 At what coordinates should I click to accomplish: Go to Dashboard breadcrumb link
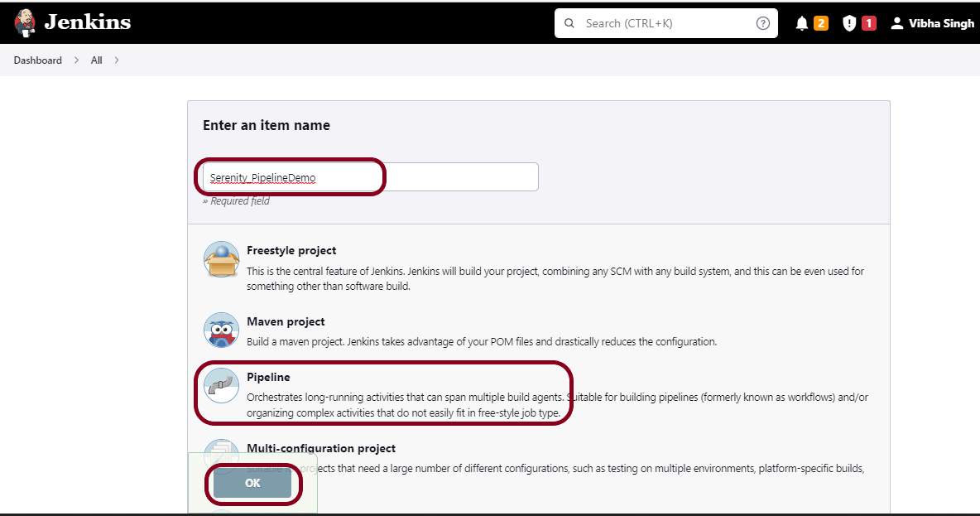pyautogui.click(x=38, y=60)
